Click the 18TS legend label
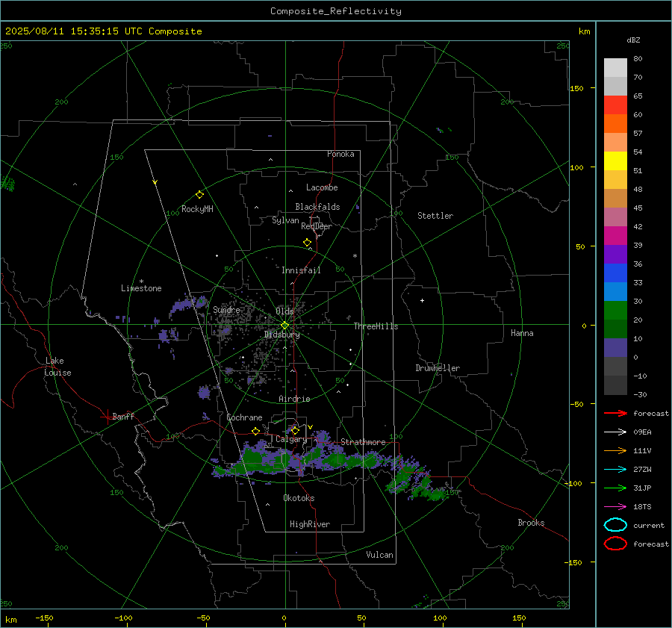 click(x=642, y=507)
